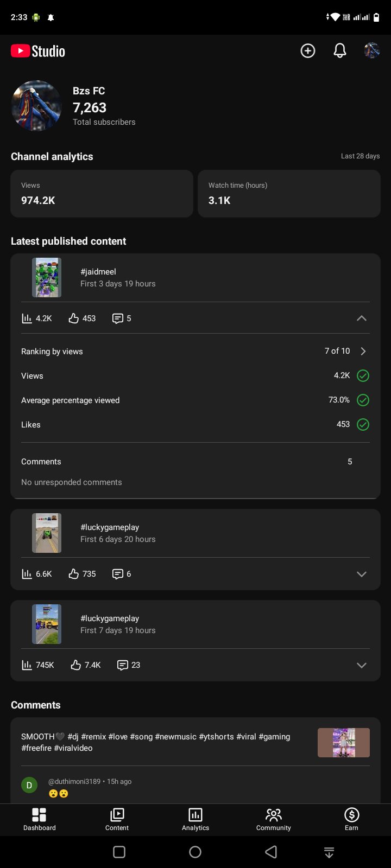
Task: Tap the Create plus icon in header
Action: (x=308, y=51)
